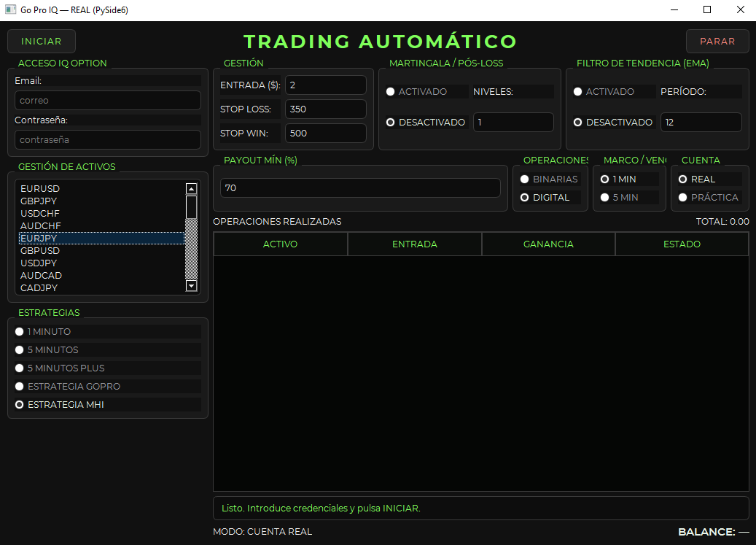Focus the Email correo field
The width and height of the screenshot is (756, 545).
click(107, 101)
